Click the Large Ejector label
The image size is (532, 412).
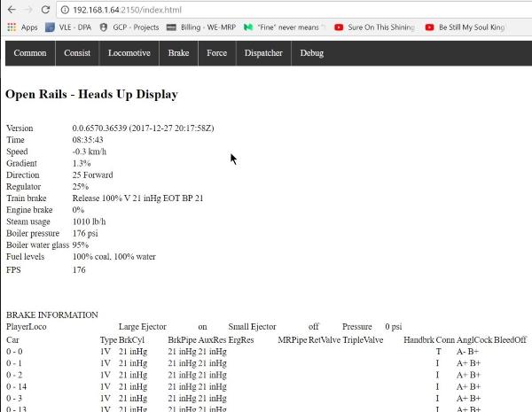[143, 327]
